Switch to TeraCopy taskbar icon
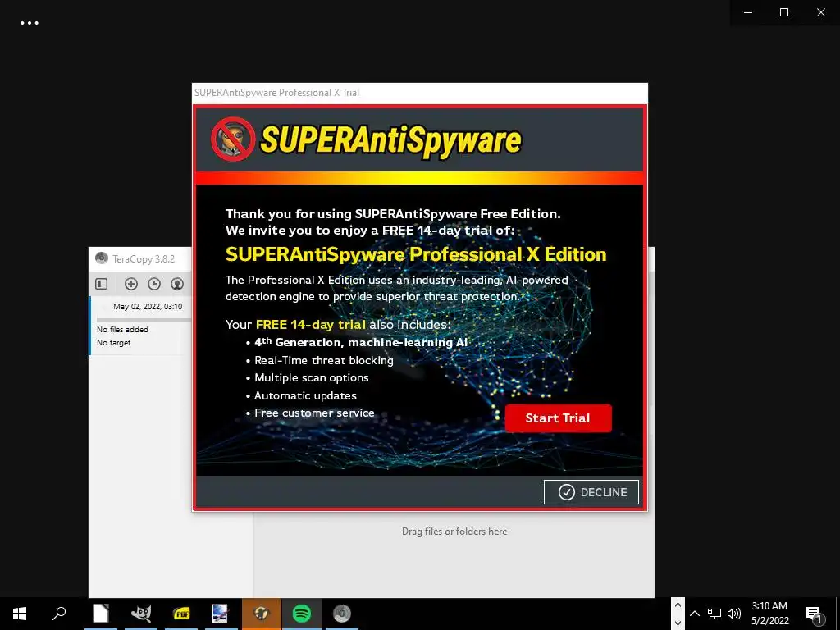840x630 pixels. click(x=342, y=614)
